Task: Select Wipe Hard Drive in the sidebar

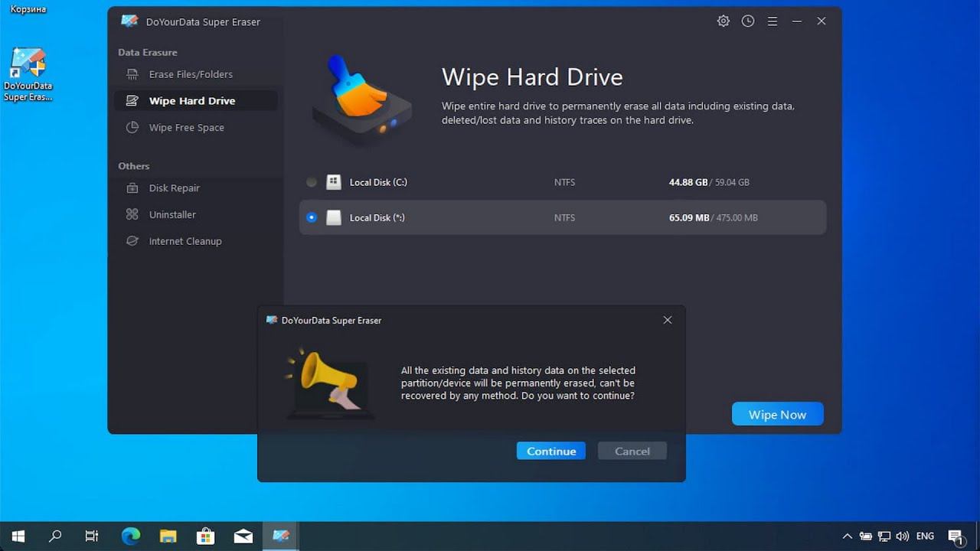Action: click(195, 101)
